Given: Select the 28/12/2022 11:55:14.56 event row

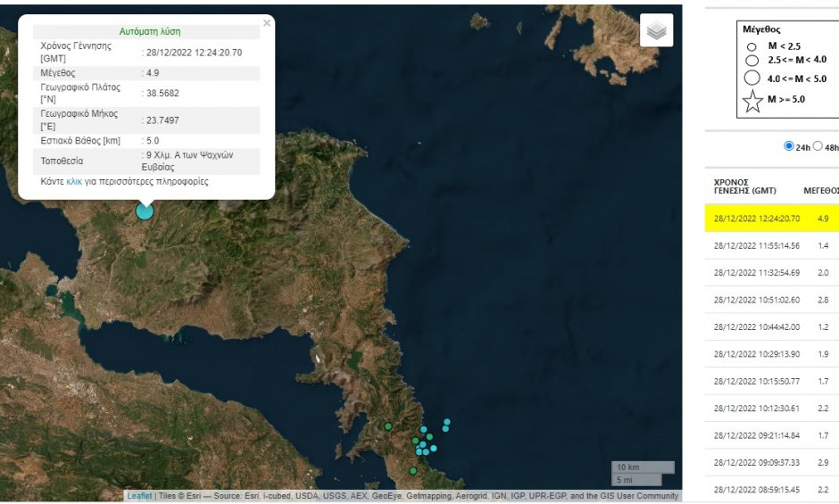Looking at the screenshot, I should click(771, 245).
